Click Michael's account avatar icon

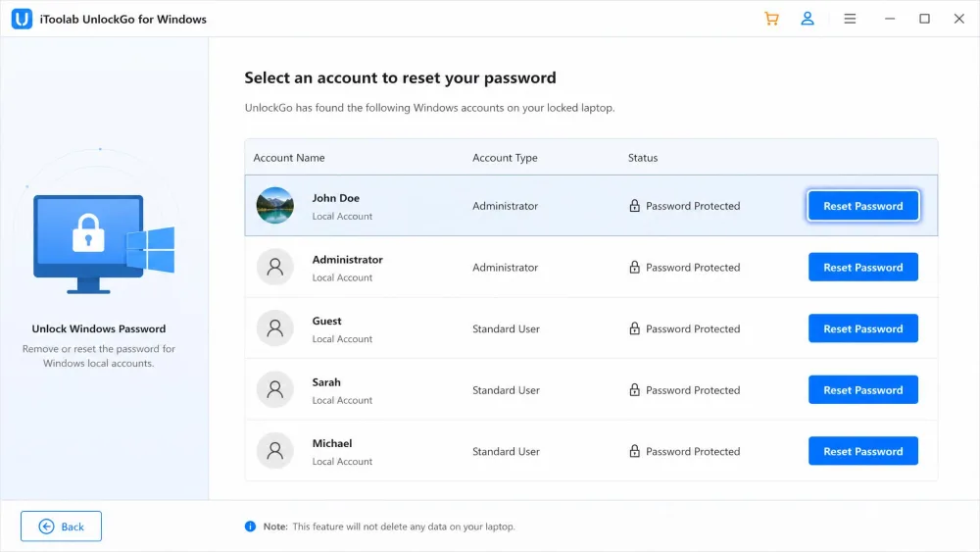pyautogui.click(x=275, y=451)
